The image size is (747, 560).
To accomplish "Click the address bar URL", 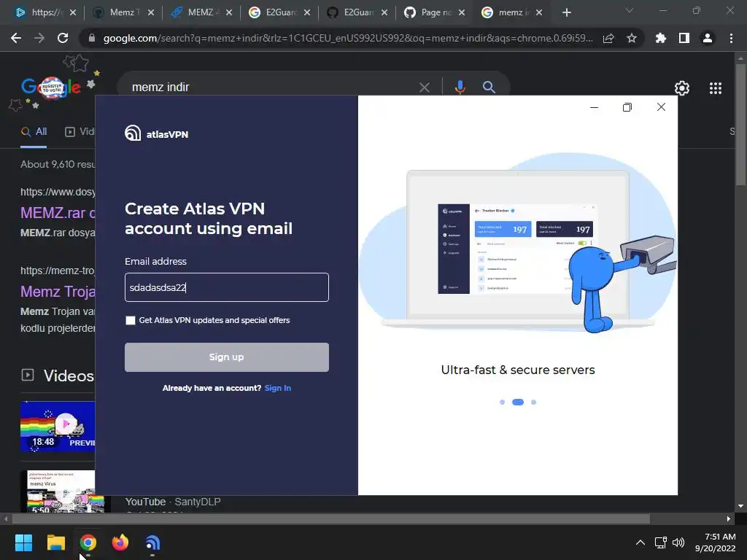I will (348, 38).
